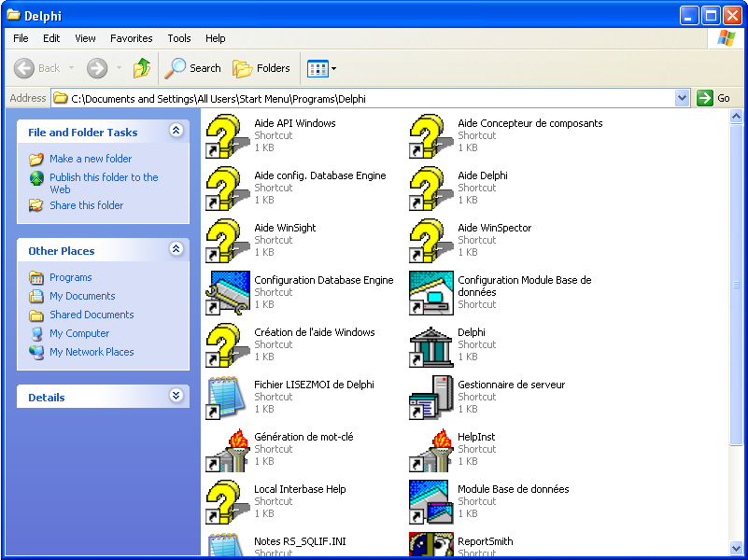Open the address bar dropdown arrow
748x560 pixels.
pos(682,98)
